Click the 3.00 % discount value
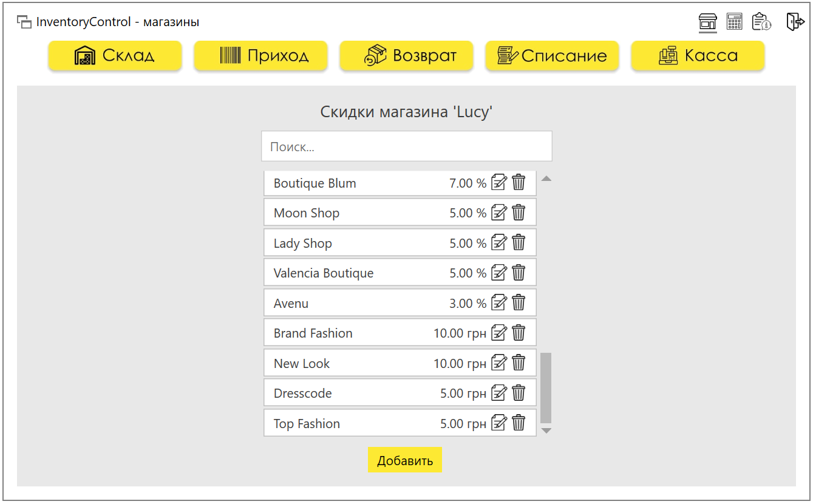 (x=468, y=304)
